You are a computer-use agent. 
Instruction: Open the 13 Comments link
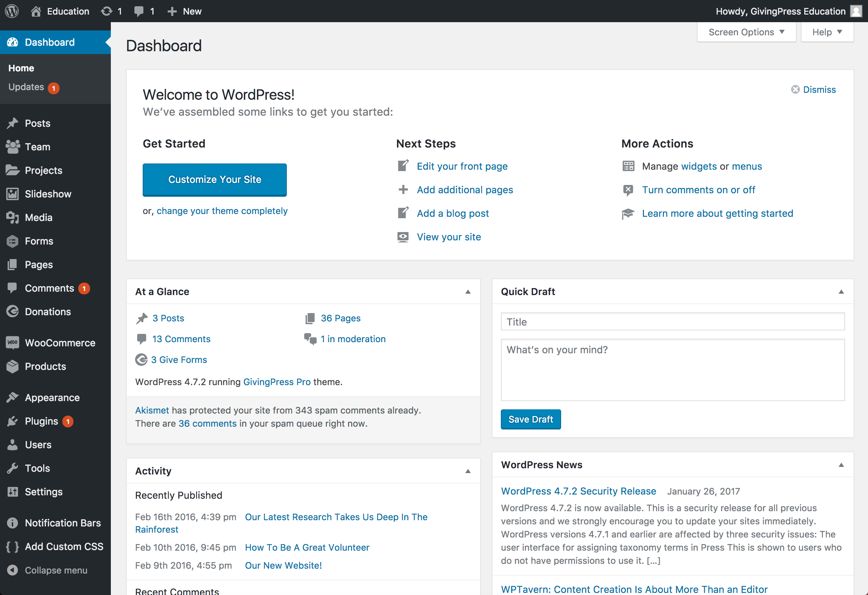point(181,339)
